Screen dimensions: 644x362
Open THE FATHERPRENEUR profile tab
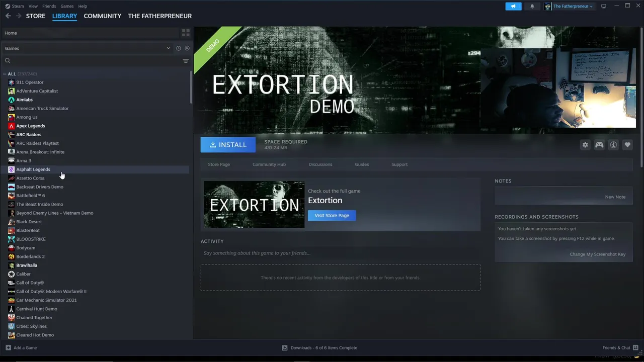point(160,16)
